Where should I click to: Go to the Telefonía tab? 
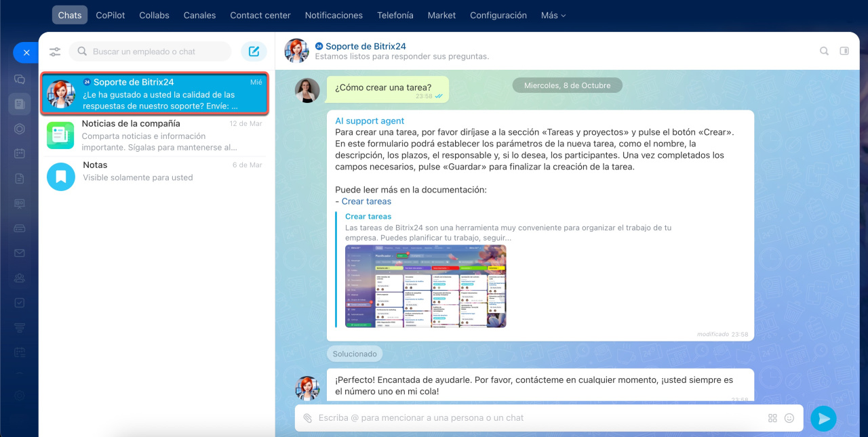pyautogui.click(x=395, y=15)
